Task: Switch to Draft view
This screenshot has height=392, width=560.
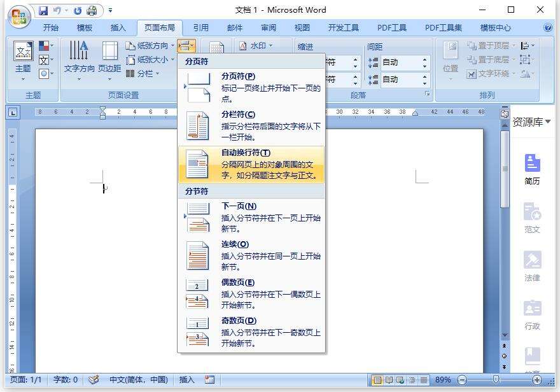Action: [424, 380]
